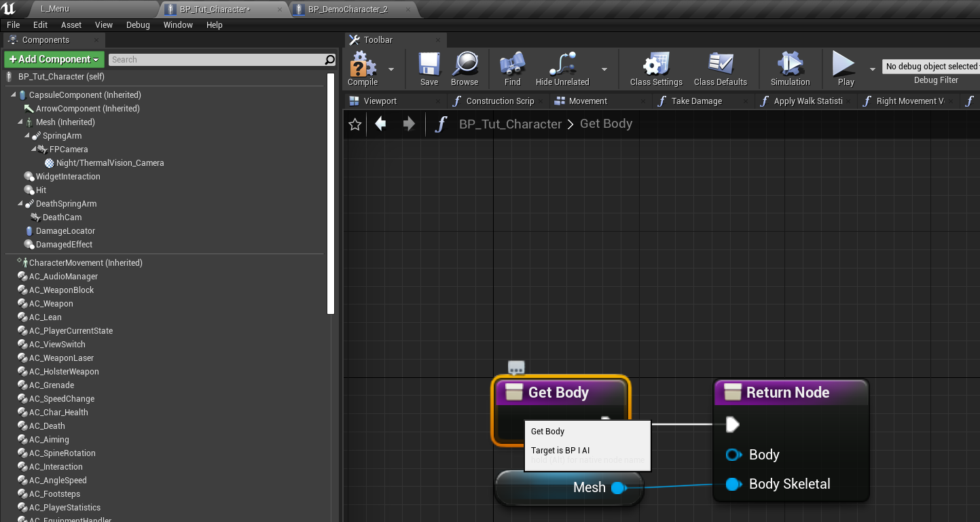Collapse the DeathSpringArm tree node
Image resolution: width=980 pixels, height=522 pixels.
click(20, 204)
